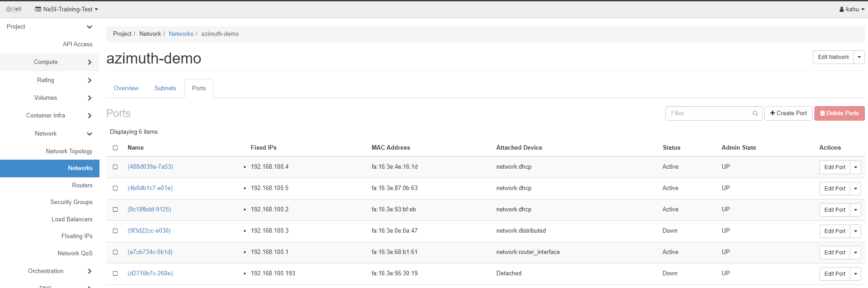Screen dimensions: 868x288
Task: Open the kahu user account menu
Action: tap(852, 9)
